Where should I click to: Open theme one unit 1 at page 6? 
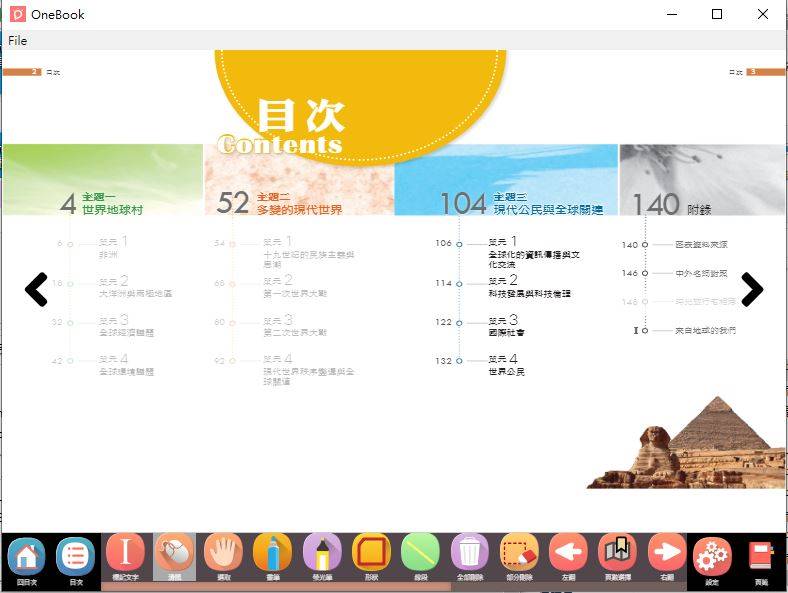point(92,248)
